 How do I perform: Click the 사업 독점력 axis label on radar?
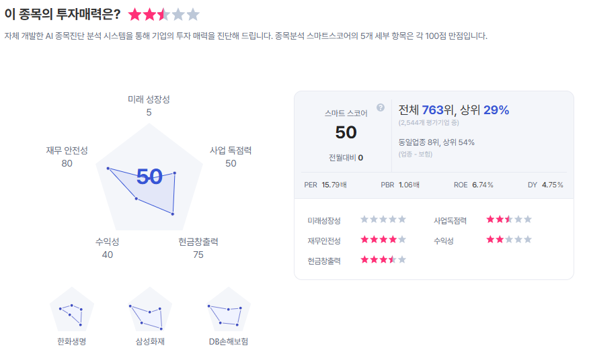tap(231, 150)
